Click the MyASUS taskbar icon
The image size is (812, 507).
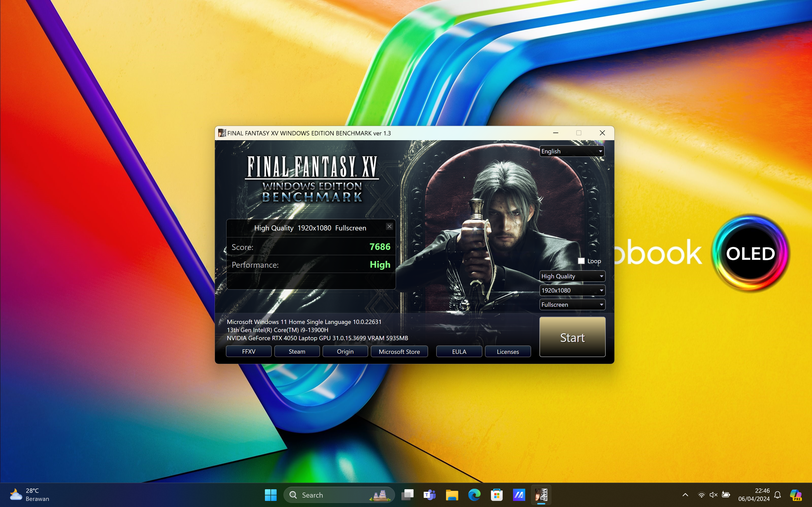(519, 495)
